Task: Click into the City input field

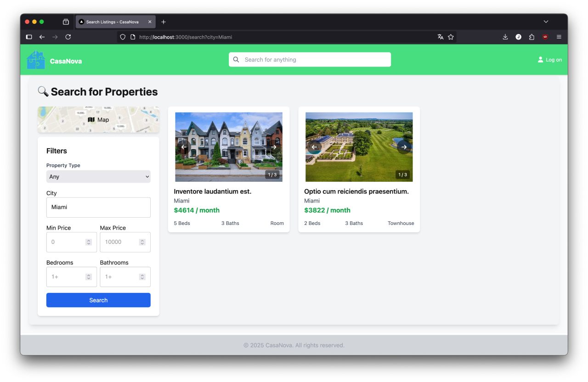Action: (98, 208)
